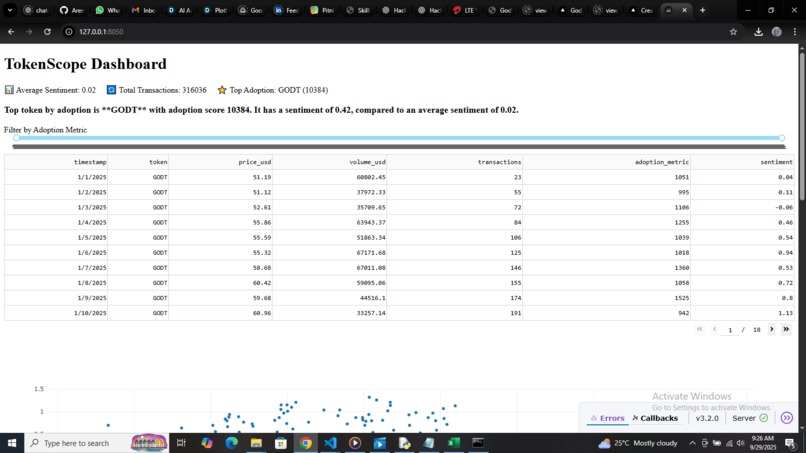Switch to the LTE browser tab

[x=465, y=10]
